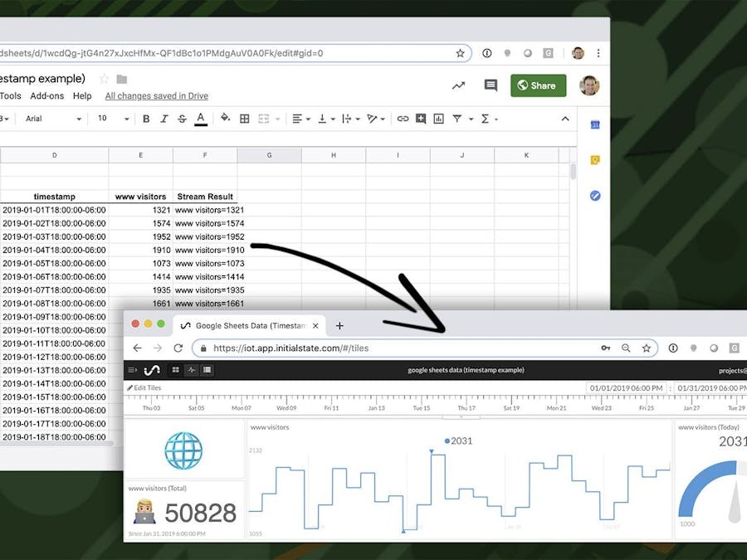Toggle italic formatting
The height and width of the screenshot is (560, 747).
pos(163,119)
